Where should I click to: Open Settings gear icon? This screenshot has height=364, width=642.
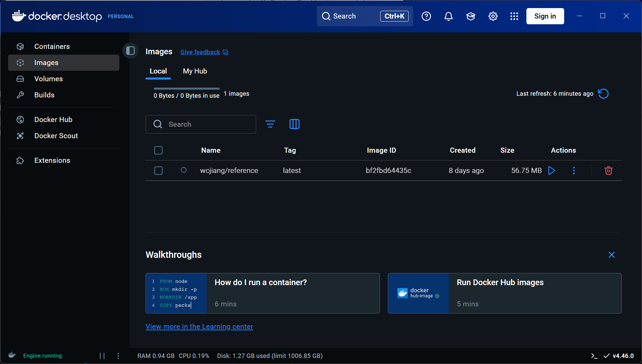pos(493,16)
